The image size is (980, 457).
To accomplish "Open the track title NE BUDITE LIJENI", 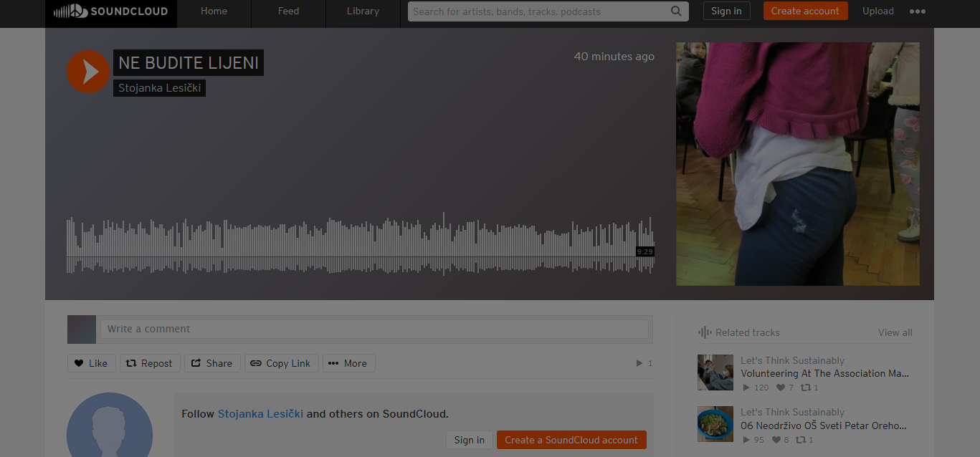I will point(189,62).
